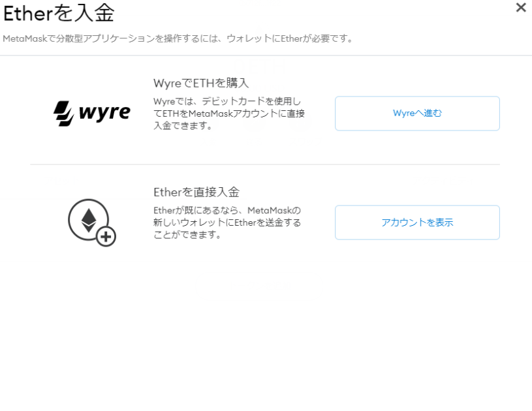Click the Wyreへ進む button
This screenshot has width=532, height=411.
coord(417,114)
